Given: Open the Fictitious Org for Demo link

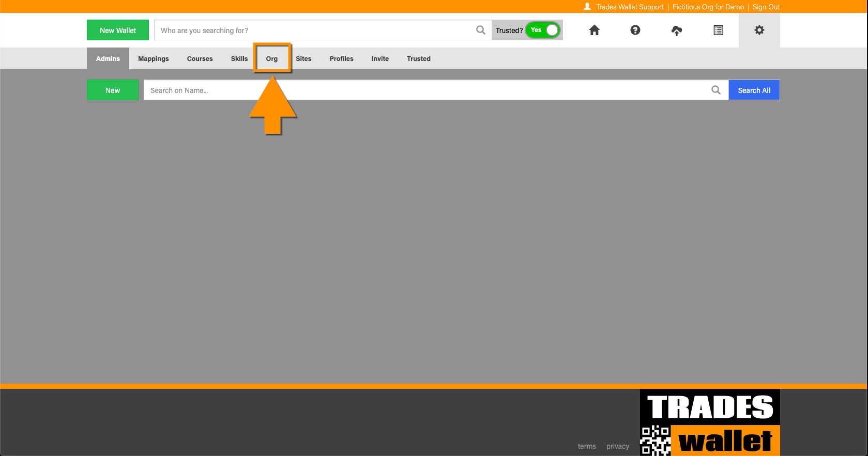Looking at the screenshot, I should 708,7.
